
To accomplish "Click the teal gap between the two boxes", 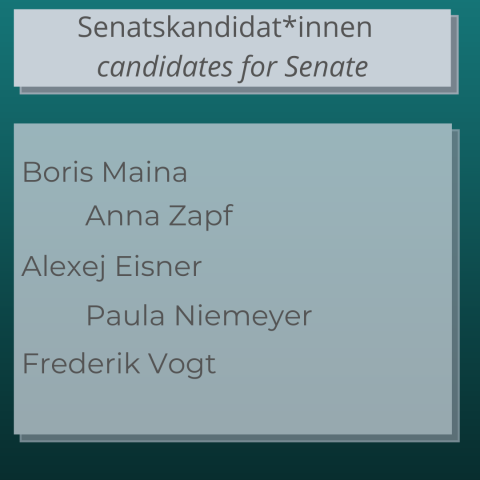I will coord(233,109).
